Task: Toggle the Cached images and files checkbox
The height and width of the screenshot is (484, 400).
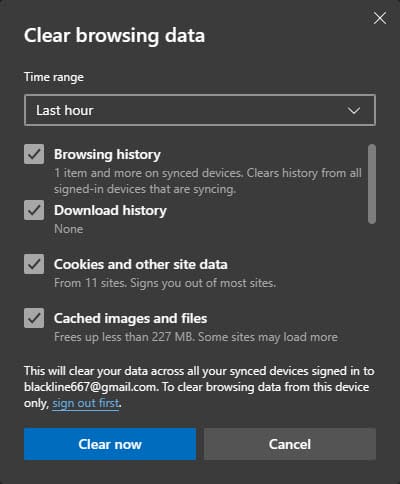Action: 34,318
